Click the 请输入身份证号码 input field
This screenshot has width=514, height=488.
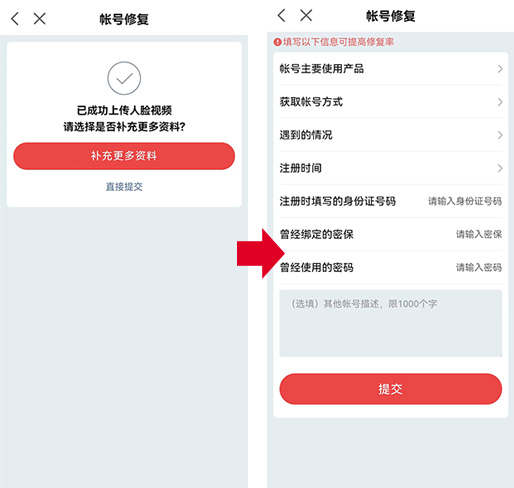click(x=465, y=201)
